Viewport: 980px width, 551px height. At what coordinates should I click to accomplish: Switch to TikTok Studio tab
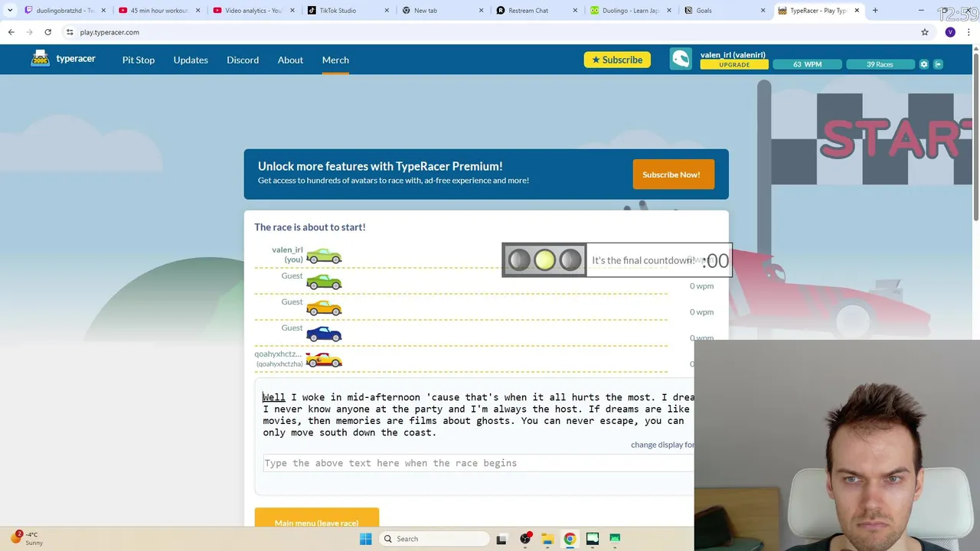(341, 11)
